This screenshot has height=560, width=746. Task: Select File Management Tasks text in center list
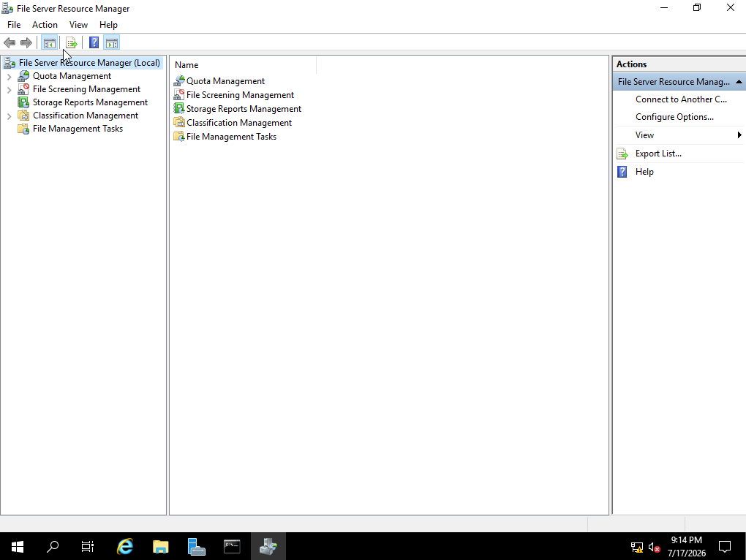(x=231, y=137)
